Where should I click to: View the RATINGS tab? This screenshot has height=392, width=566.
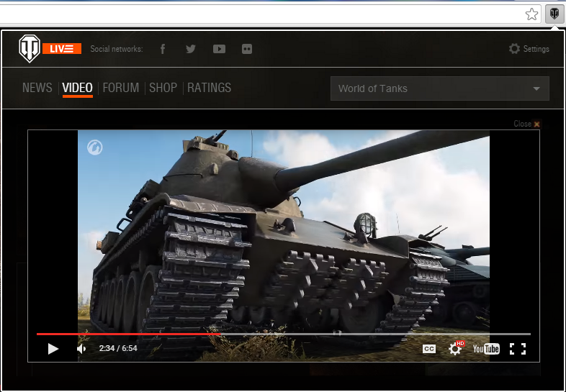pyautogui.click(x=210, y=88)
